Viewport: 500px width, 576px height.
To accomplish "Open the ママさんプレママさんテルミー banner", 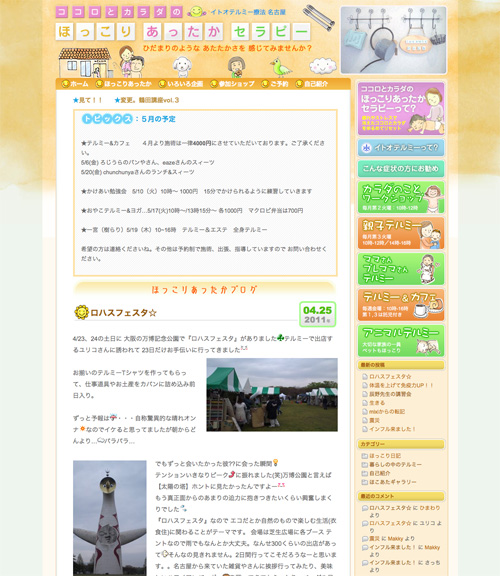I will [x=401, y=269].
